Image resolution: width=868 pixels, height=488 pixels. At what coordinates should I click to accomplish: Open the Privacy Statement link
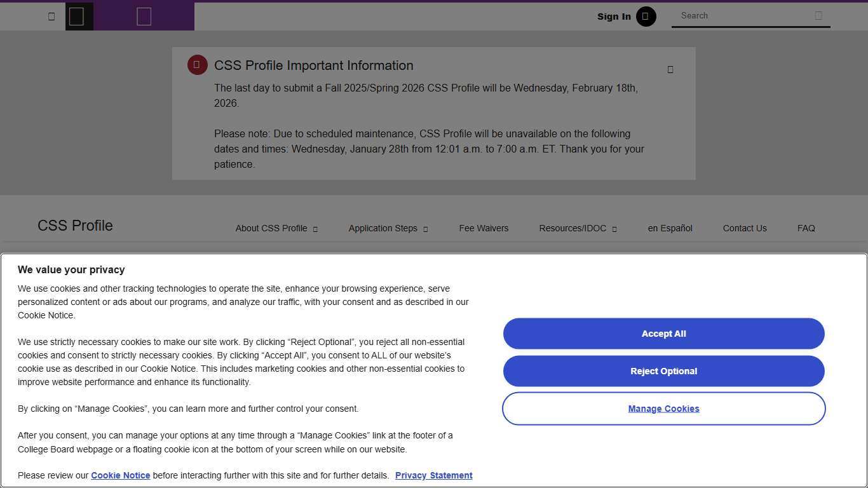click(x=433, y=475)
